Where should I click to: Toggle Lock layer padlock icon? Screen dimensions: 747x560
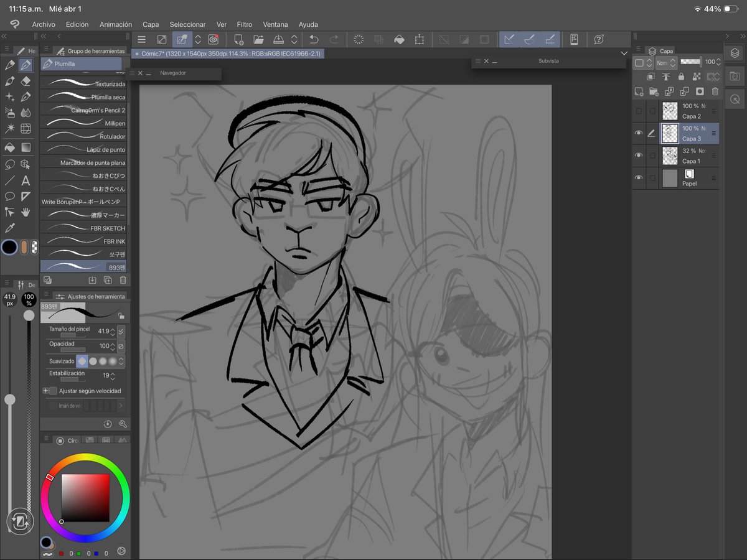(x=681, y=77)
